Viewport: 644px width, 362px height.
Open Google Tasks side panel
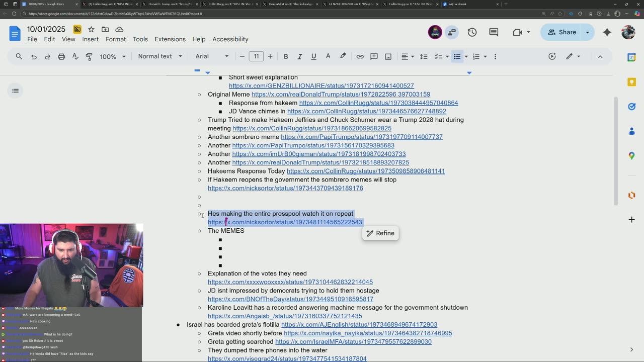(631, 107)
